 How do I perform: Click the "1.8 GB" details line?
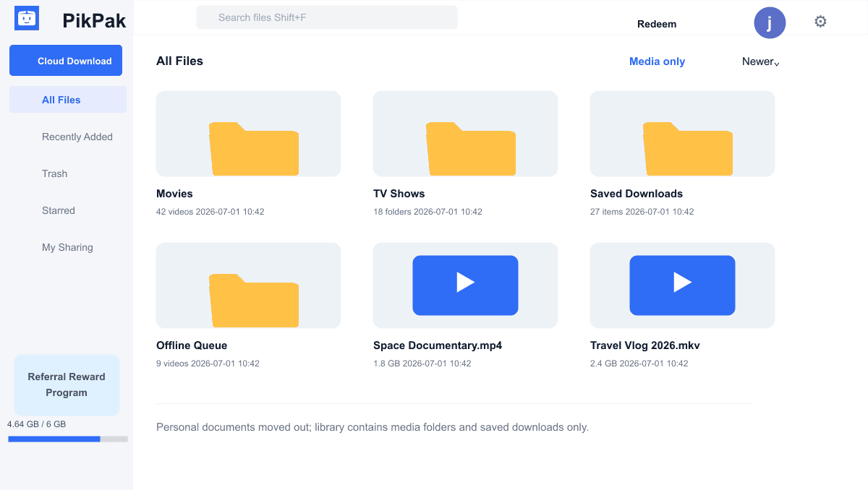(422, 364)
